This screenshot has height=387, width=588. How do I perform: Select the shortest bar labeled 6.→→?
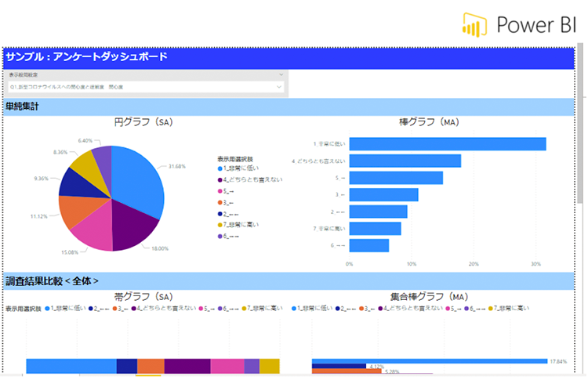[x=368, y=245]
